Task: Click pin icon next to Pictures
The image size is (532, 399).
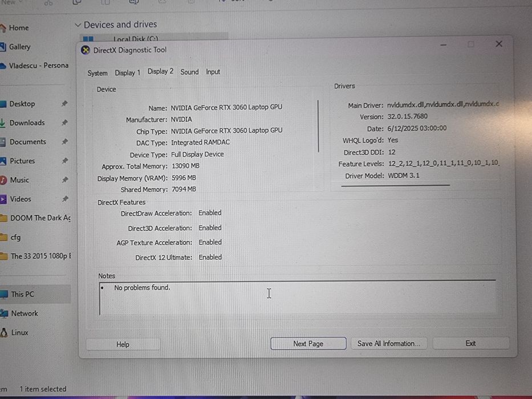Action: 64,161
